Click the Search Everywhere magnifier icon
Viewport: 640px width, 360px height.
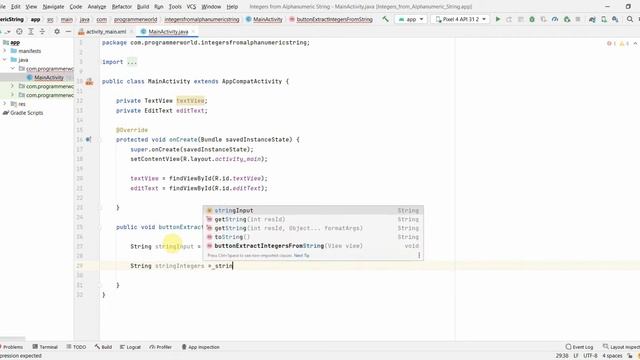coord(630,19)
